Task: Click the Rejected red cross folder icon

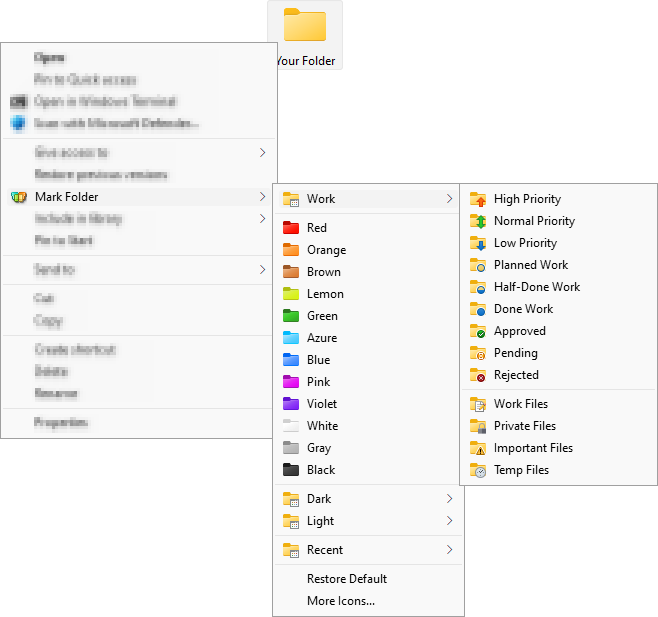Action: click(478, 375)
